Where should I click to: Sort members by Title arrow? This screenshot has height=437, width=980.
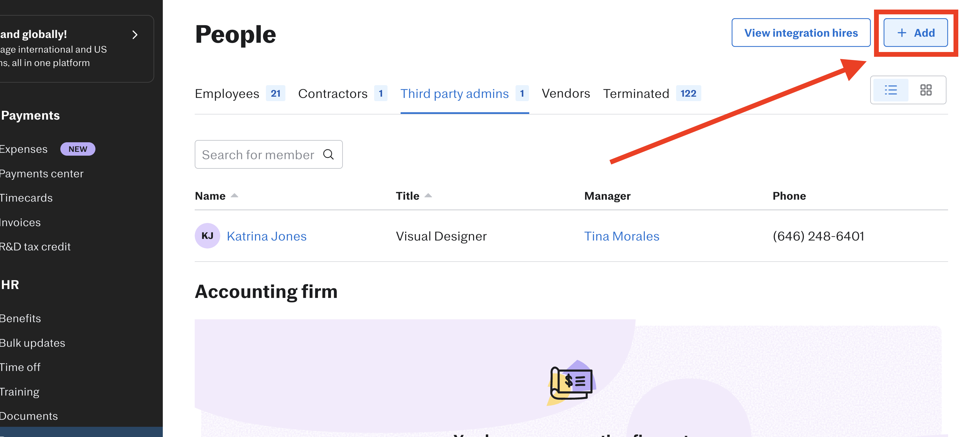coord(428,195)
